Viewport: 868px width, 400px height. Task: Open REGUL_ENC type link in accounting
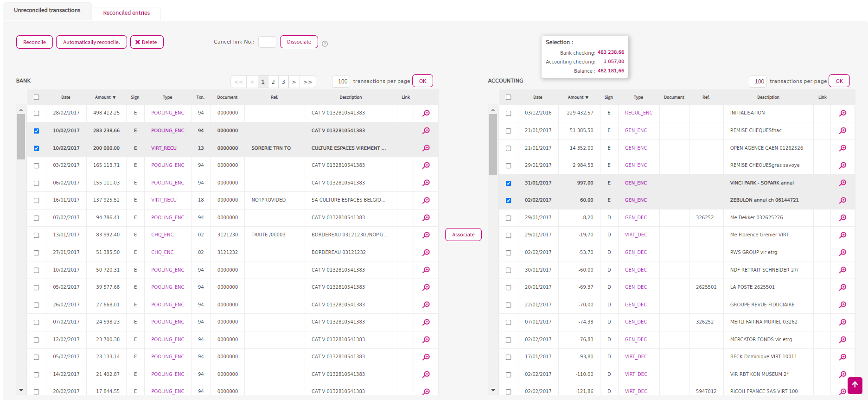click(638, 113)
